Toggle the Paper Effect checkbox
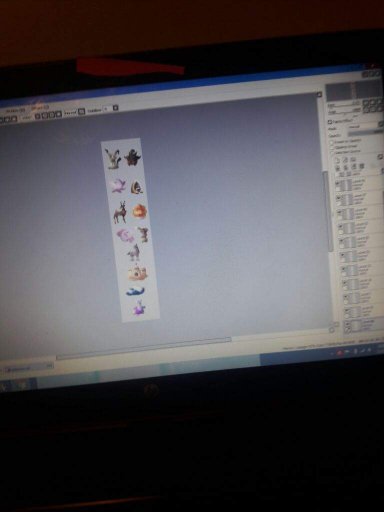The image size is (384, 512). (x=330, y=122)
